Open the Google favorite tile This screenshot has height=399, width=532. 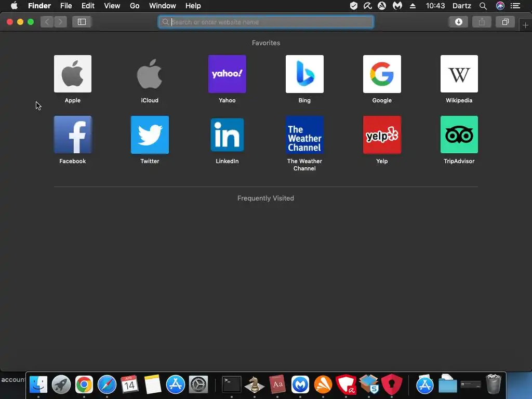coord(382,74)
